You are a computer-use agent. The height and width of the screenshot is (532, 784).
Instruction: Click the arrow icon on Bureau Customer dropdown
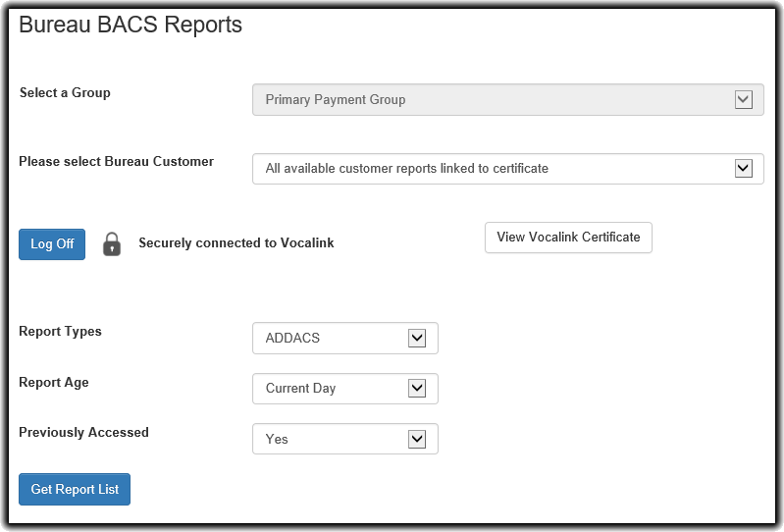[x=743, y=168]
